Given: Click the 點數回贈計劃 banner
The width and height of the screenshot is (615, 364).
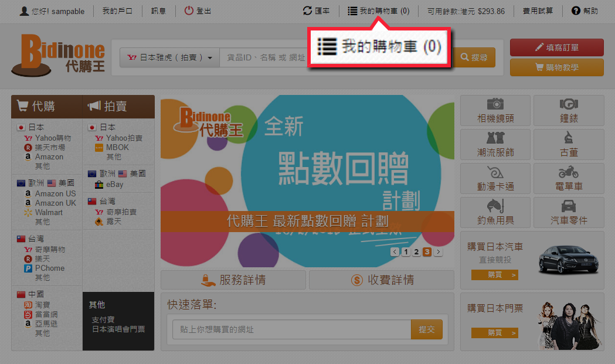Looking at the screenshot, I should [307, 181].
